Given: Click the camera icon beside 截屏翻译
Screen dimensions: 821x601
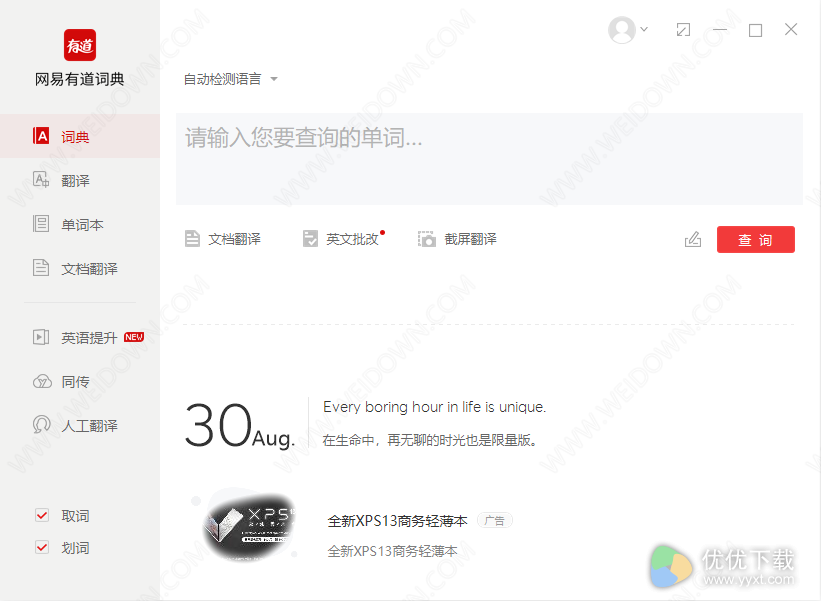Looking at the screenshot, I should click(427, 239).
